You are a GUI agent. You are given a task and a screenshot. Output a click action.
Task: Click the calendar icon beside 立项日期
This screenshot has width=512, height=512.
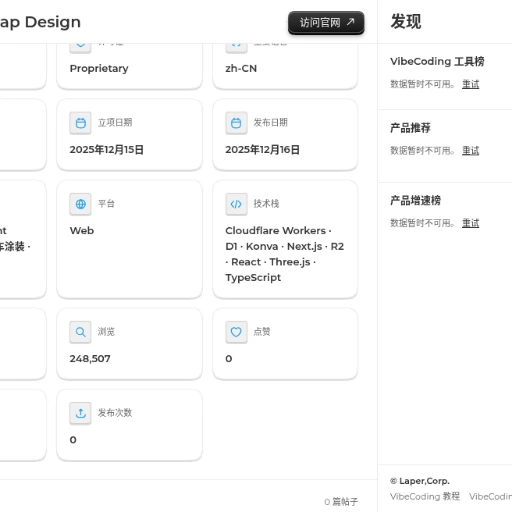click(80, 123)
